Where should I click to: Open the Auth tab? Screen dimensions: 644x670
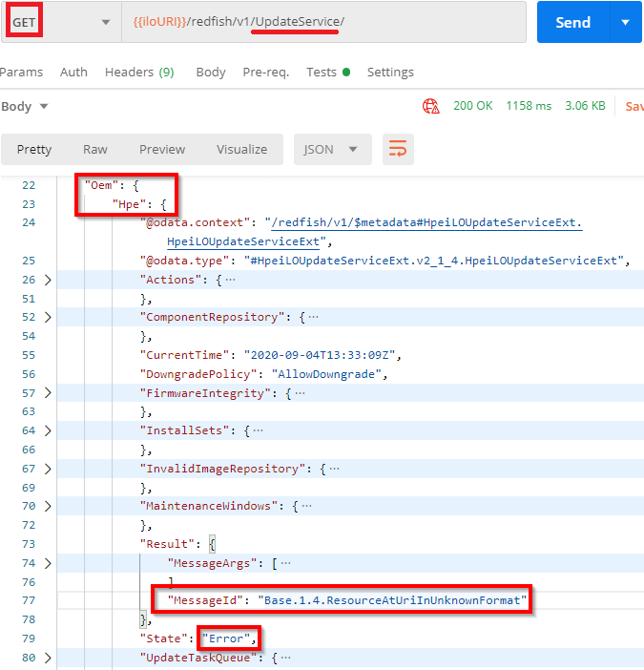click(x=73, y=72)
